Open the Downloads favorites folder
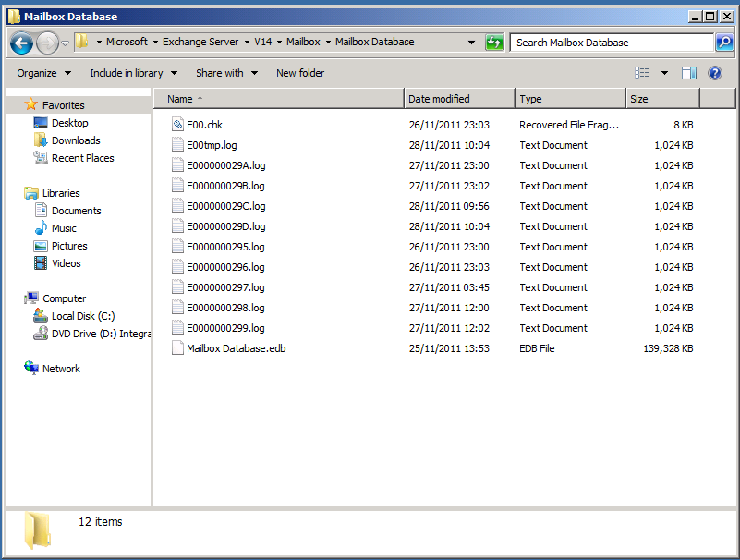This screenshot has width=740, height=560. click(x=76, y=140)
